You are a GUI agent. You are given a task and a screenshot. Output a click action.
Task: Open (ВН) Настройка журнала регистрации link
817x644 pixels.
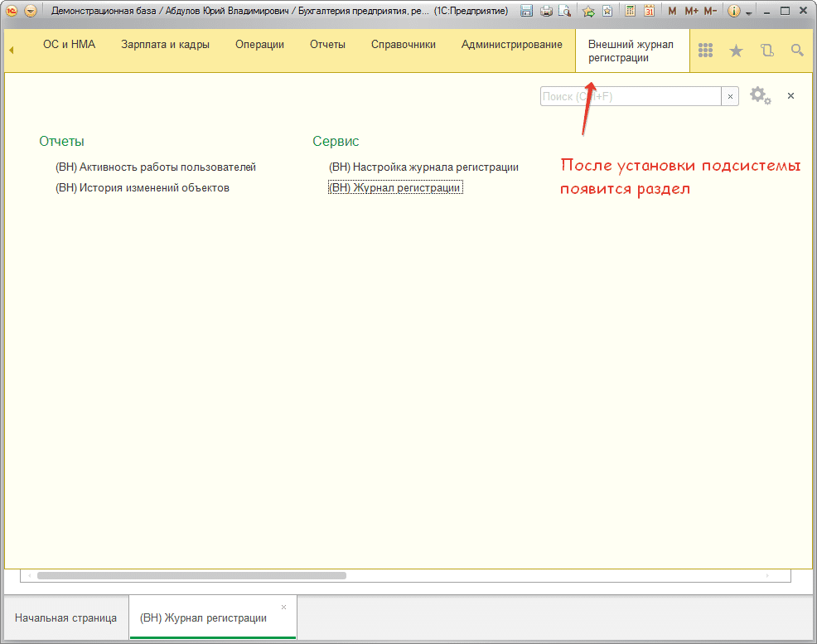pos(423,167)
